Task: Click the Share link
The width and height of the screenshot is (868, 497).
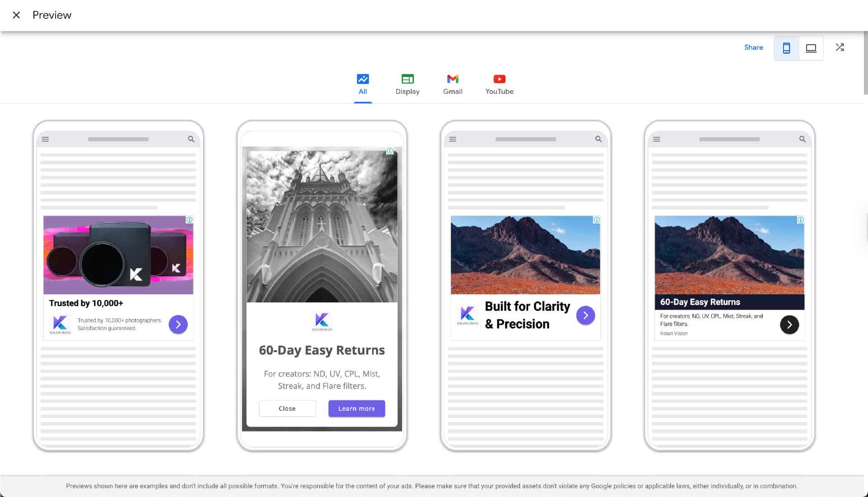Action: pos(753,47)
